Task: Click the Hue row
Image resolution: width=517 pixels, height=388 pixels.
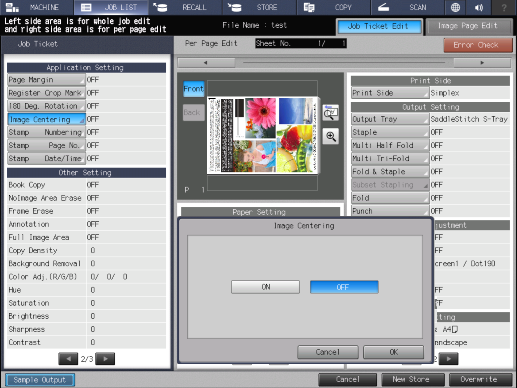Action: tap(86, 290)
